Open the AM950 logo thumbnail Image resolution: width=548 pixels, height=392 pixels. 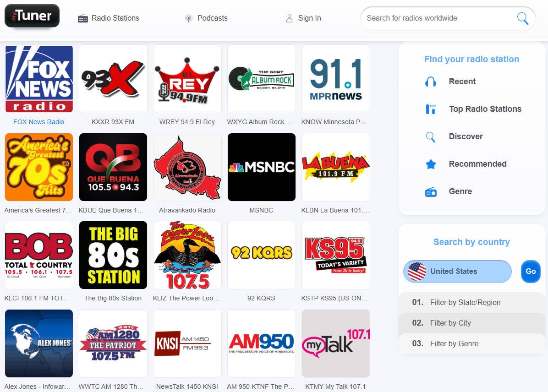(x=262, y=343)
